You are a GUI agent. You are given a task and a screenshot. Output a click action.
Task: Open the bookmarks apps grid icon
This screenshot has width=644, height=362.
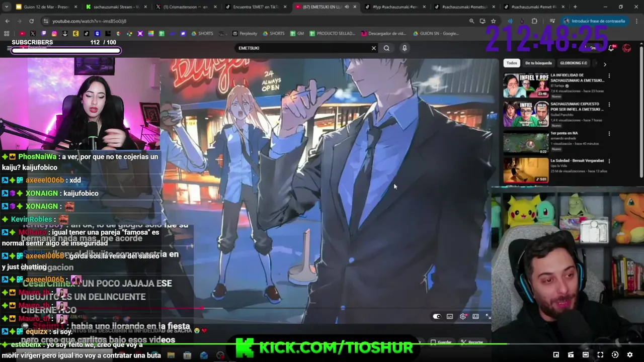point(7,34)
